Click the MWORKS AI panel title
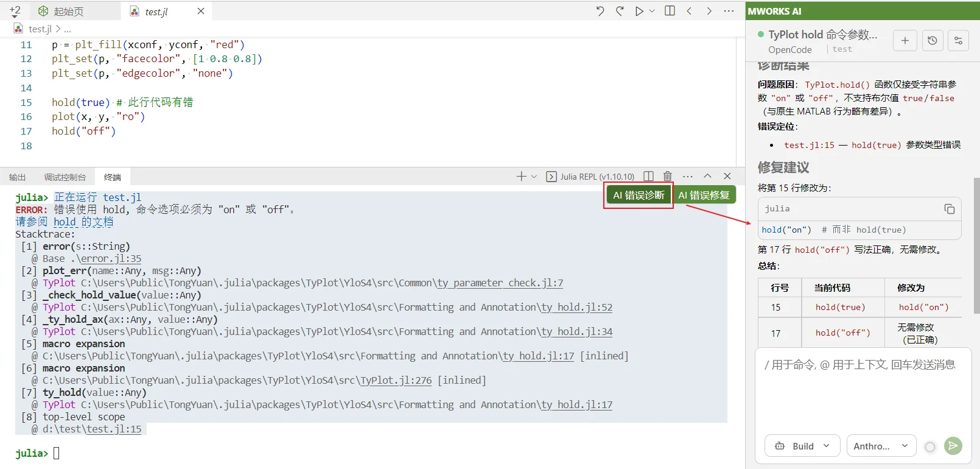This screenshot has width=980, height=469. [774, 11]
